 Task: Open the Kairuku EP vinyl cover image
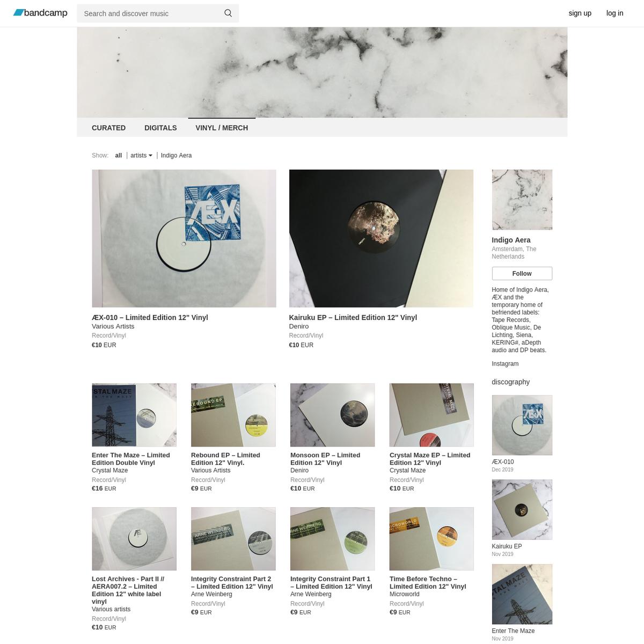pyautogui.click(x=381, y=238)
